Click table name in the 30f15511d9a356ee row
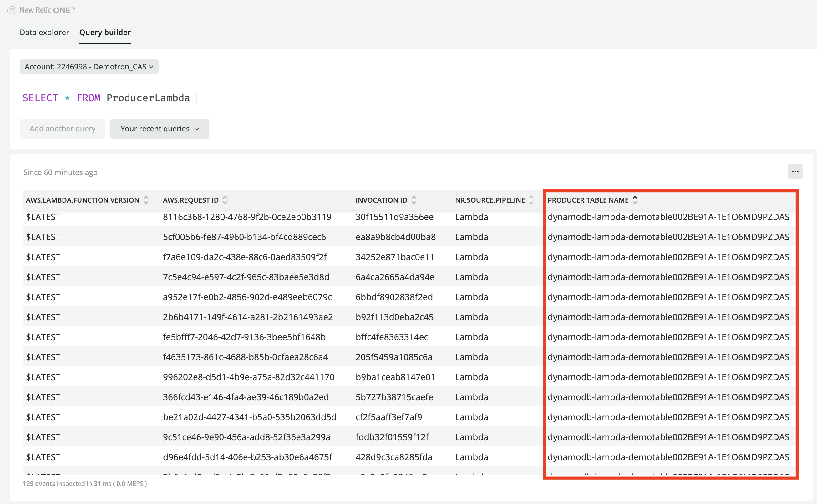817x504 pixels. [x=668, y=217]
